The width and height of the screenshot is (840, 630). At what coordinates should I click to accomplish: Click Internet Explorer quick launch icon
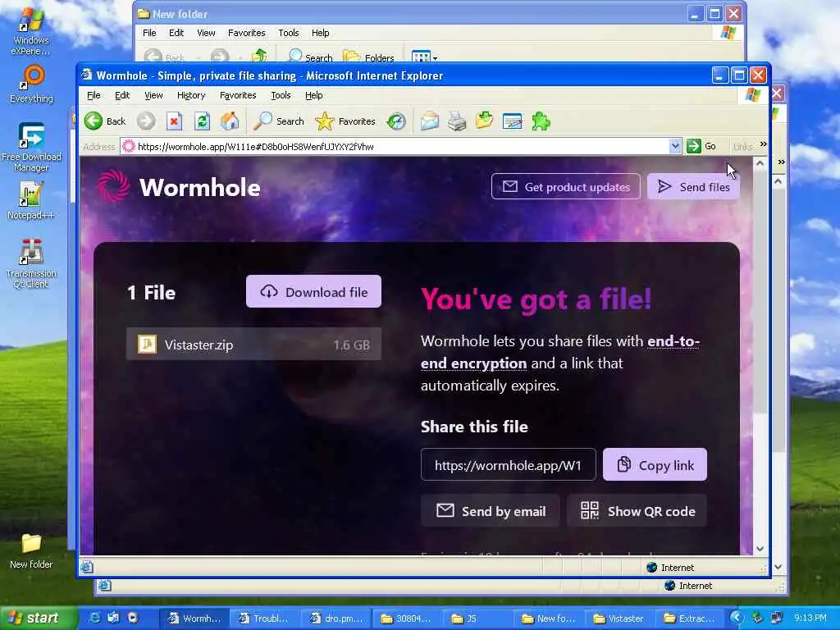click(95, 618)
